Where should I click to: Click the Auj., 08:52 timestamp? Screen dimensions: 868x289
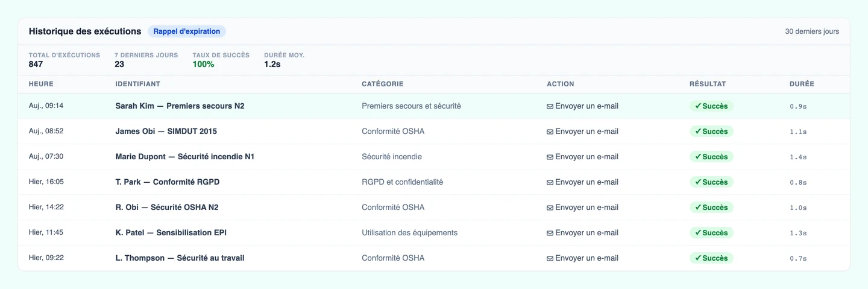46,132
